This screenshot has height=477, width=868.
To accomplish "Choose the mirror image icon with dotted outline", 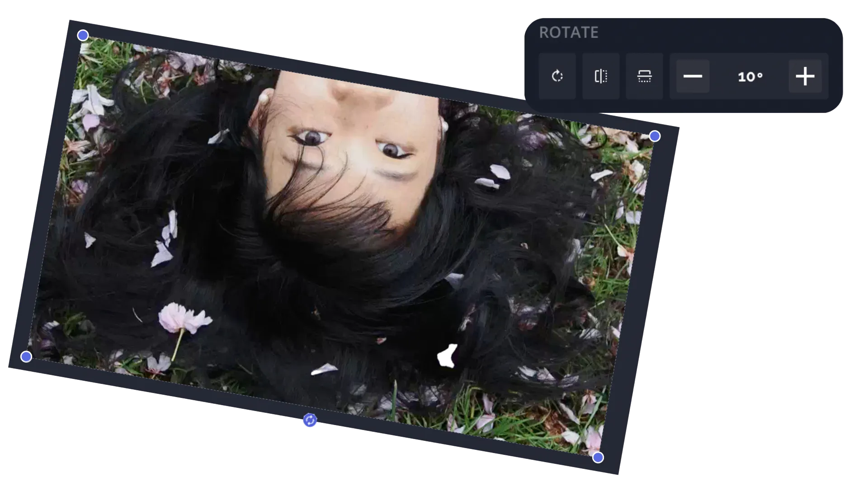I will (600, 76).
